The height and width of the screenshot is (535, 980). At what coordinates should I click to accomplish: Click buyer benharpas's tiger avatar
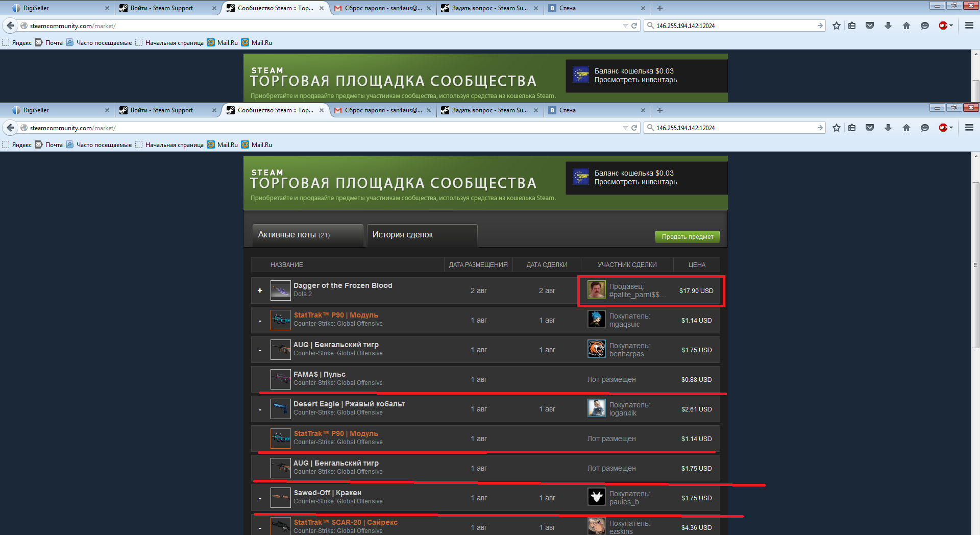(x=596, y=349)
